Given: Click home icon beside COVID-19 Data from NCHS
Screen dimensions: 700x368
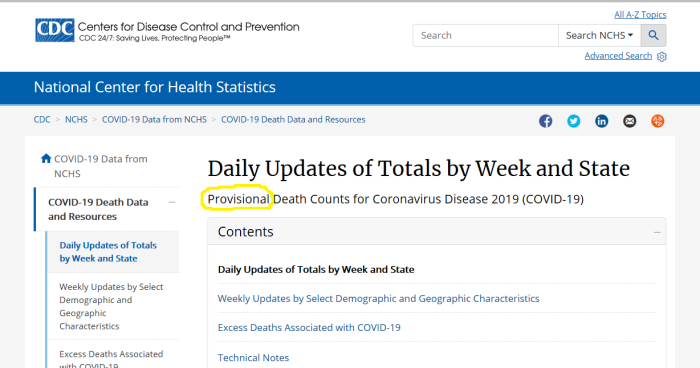Looking at the screenshot, I should coord(46,159).
